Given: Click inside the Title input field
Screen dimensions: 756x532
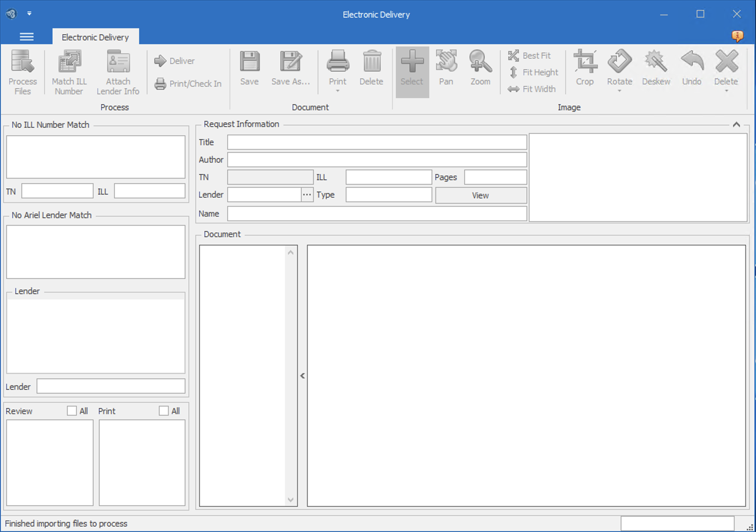Looking at the screenshot, I should click(x=376, y=142).
